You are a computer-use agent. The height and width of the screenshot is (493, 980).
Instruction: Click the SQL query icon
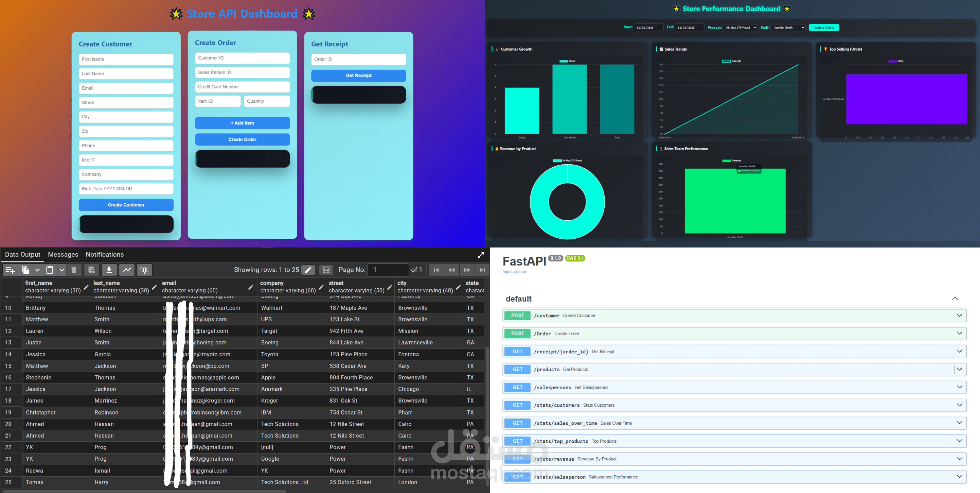click(145, 270)
